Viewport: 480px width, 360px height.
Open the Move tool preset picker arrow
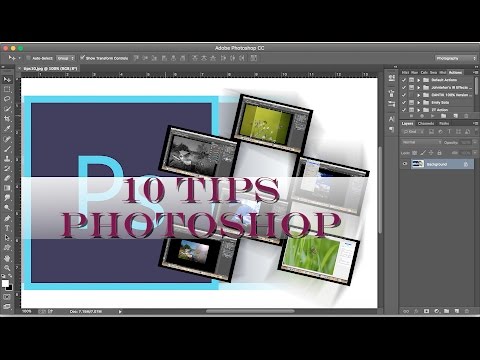(x=19, y=58)
